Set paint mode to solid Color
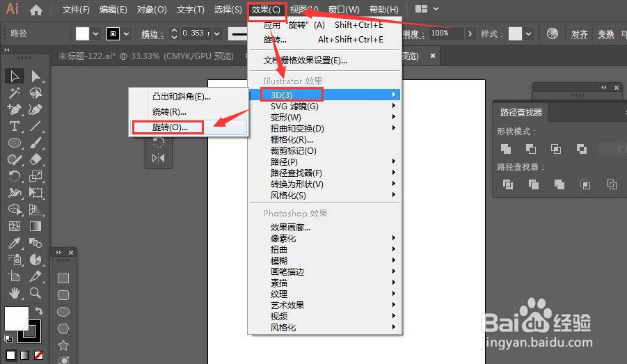627x364 pixels. click(11, 355)
